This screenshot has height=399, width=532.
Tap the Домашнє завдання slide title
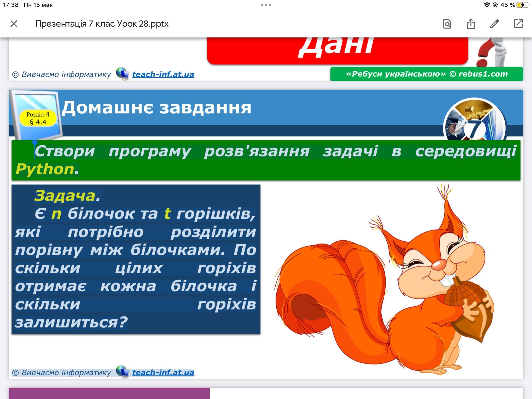click(156, 108)
